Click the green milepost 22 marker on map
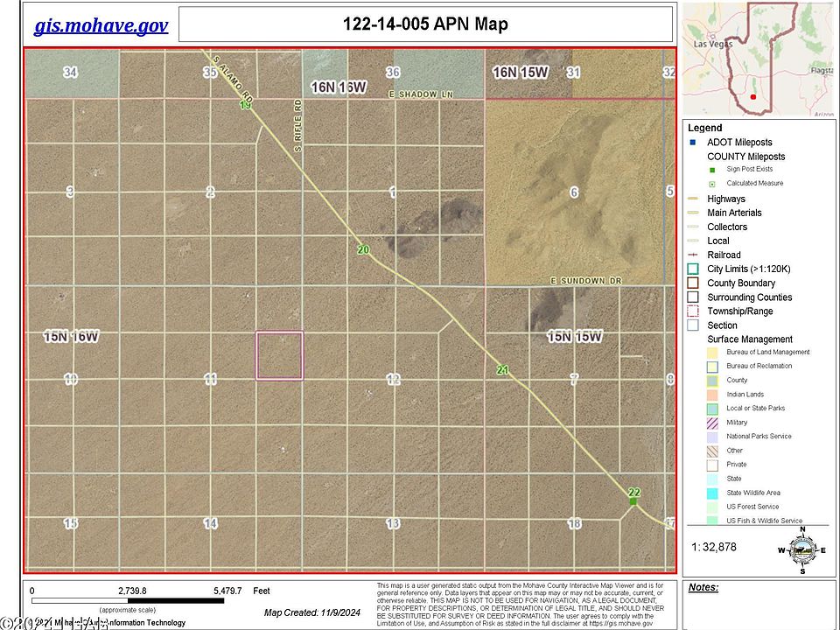The height and width of the screenshot is (630, 840). tap(633, 500)
